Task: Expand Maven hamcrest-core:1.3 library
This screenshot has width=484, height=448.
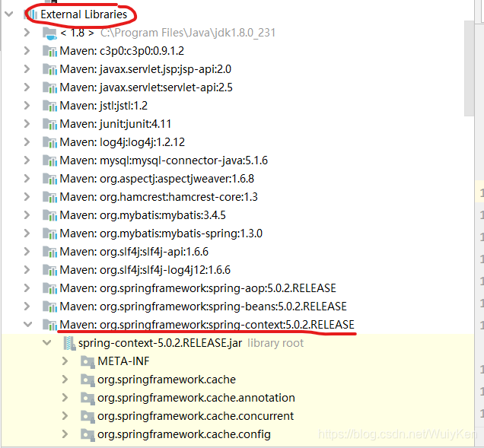Action: pyautogui.click(x=27, y=196)
